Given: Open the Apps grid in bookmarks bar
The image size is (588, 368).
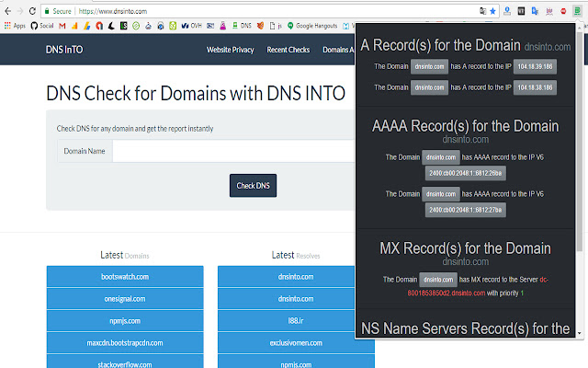Looking at the screenshot, I should [x=14, y=26].
